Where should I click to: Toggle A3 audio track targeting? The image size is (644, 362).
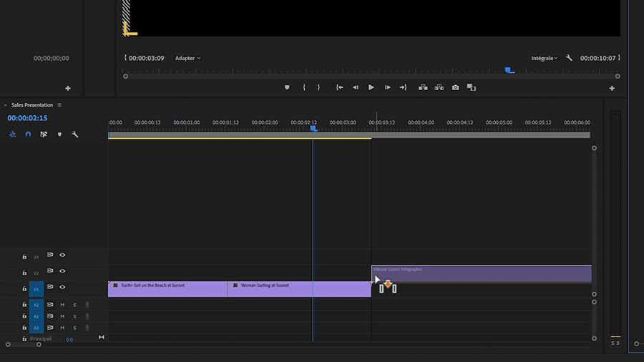coord(36,328)
